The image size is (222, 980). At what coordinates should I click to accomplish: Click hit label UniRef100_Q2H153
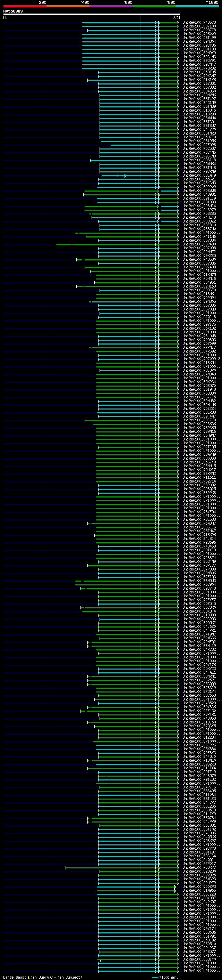(199, 286)
